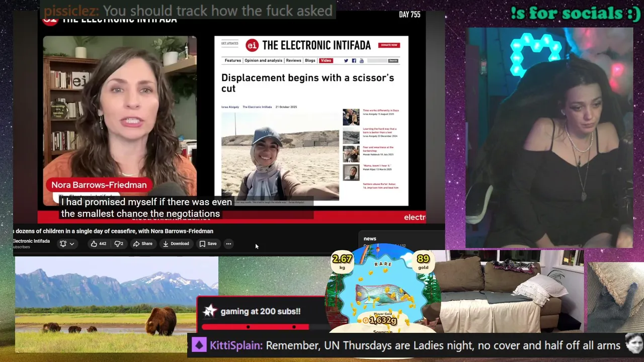Click author name Israa Alsigaly in the byline

230,107
